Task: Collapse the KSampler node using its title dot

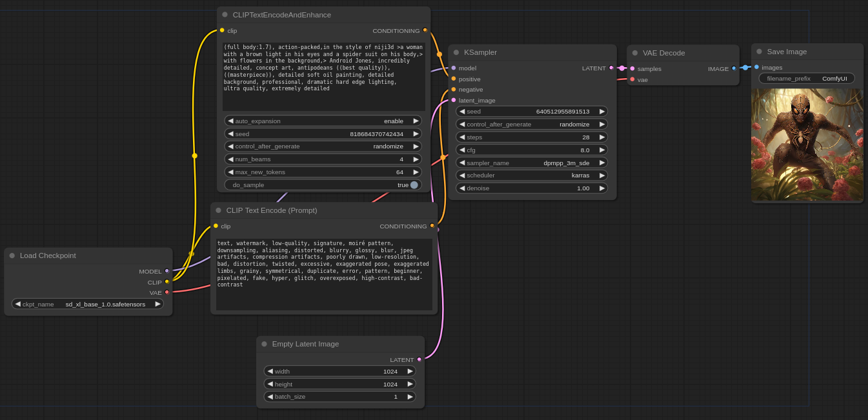Action: [456, 52]
